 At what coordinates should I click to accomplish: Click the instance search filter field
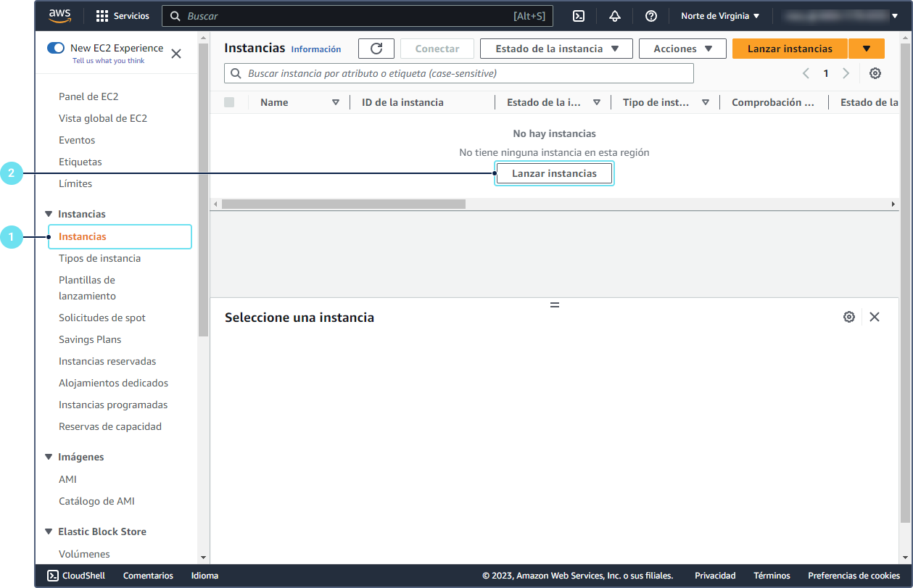pyautogui.click(x=459, y=73)
